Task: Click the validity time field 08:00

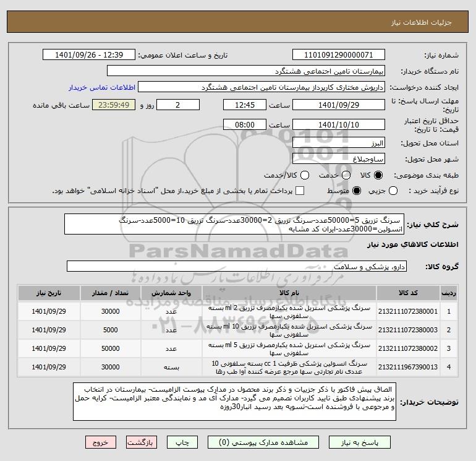Action: tap(245, 125)
